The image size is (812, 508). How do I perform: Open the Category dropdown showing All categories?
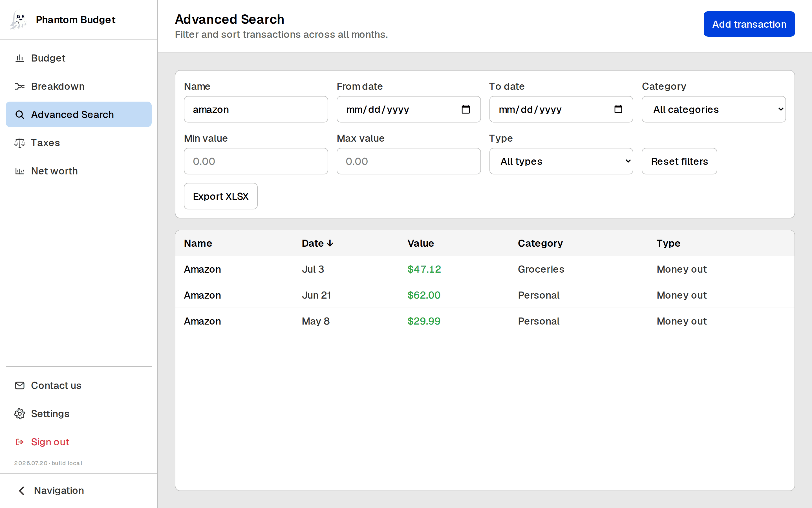(x=714, y=109)
